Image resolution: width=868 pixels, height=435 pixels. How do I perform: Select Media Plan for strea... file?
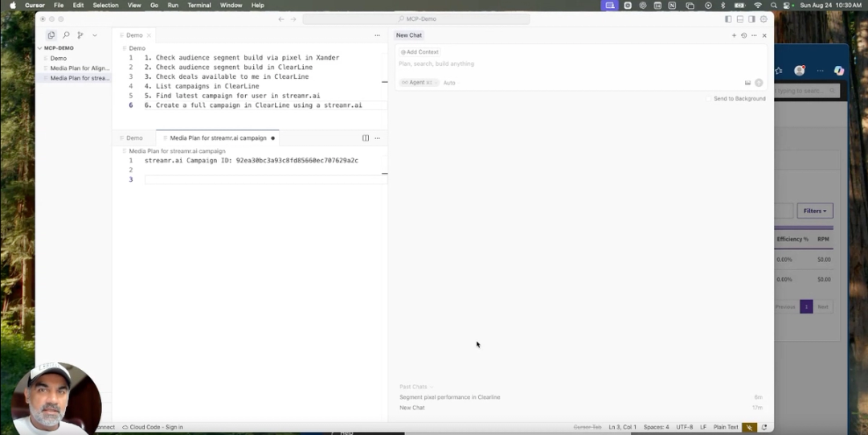80,78
